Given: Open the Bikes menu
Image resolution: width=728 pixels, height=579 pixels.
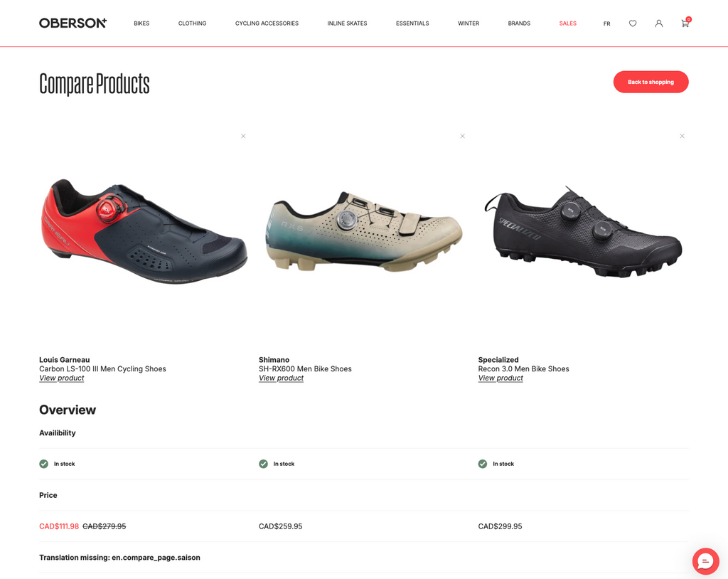Looking at the screenshot, I should click(141, 23).
